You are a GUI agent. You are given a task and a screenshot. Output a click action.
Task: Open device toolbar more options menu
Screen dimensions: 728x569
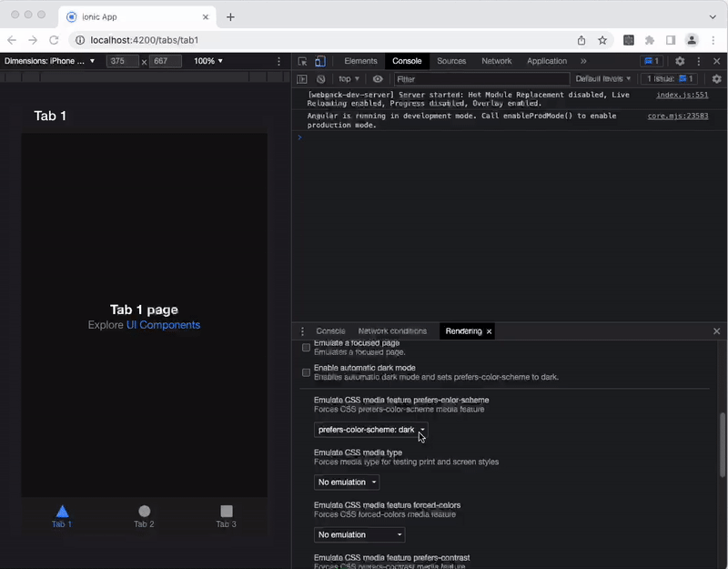278,61
